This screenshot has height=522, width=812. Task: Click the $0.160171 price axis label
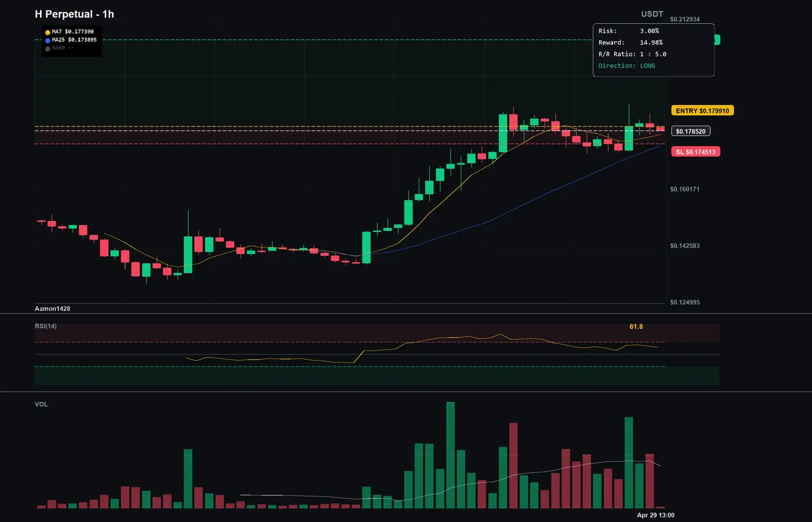[x=685, y=189]
